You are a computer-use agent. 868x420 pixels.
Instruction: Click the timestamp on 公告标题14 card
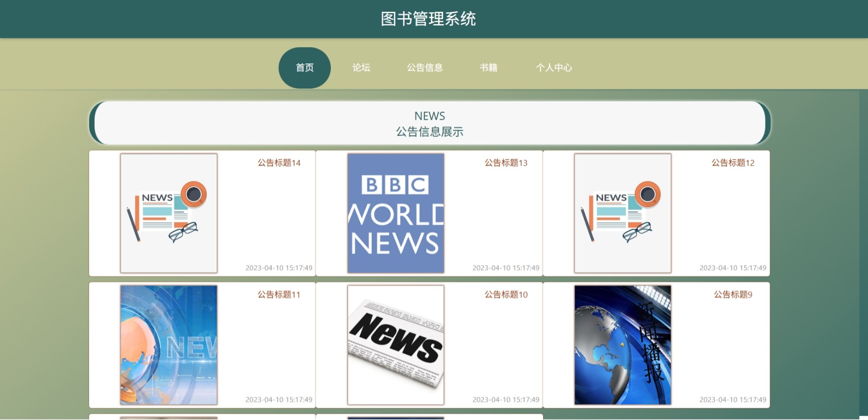pos(279,268)
